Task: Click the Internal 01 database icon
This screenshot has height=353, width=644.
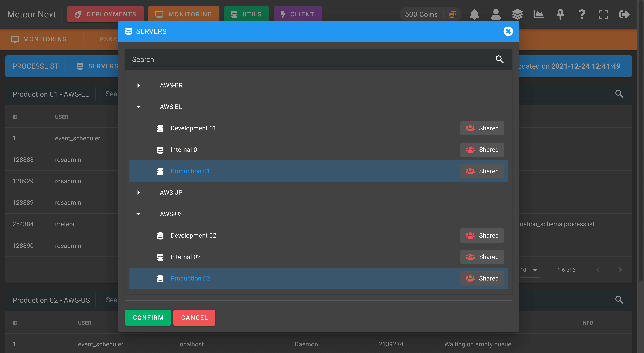Action: coord(160,150)
